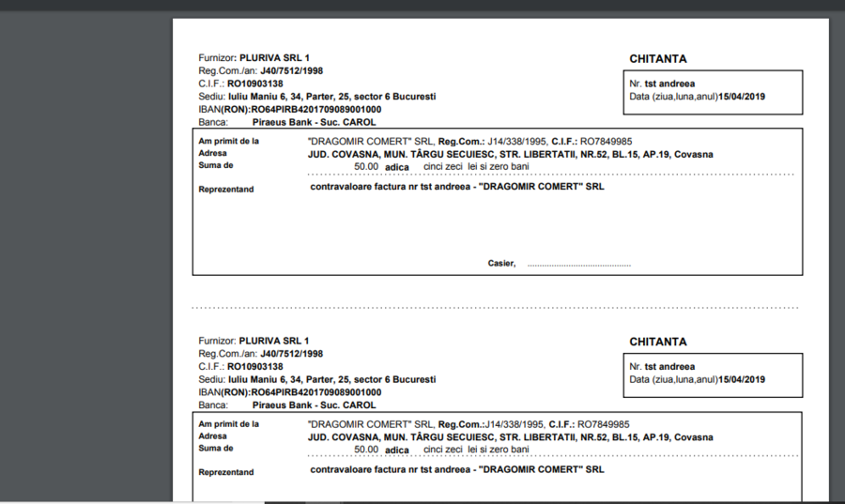The image size is (845, 504).
Task: Click 'Piraeus Bank - Suc. CAROL' in top receipt
Action: click(314, 122)
